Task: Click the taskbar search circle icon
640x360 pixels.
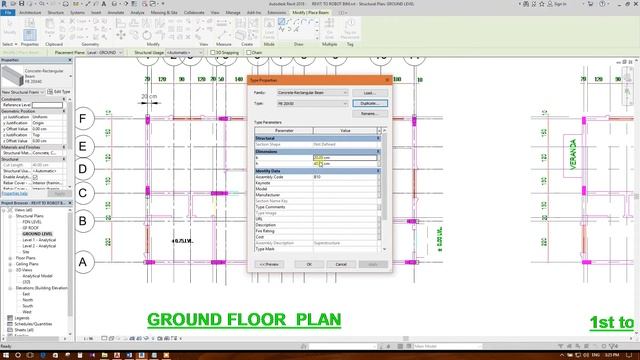Action: pos(18,355)
